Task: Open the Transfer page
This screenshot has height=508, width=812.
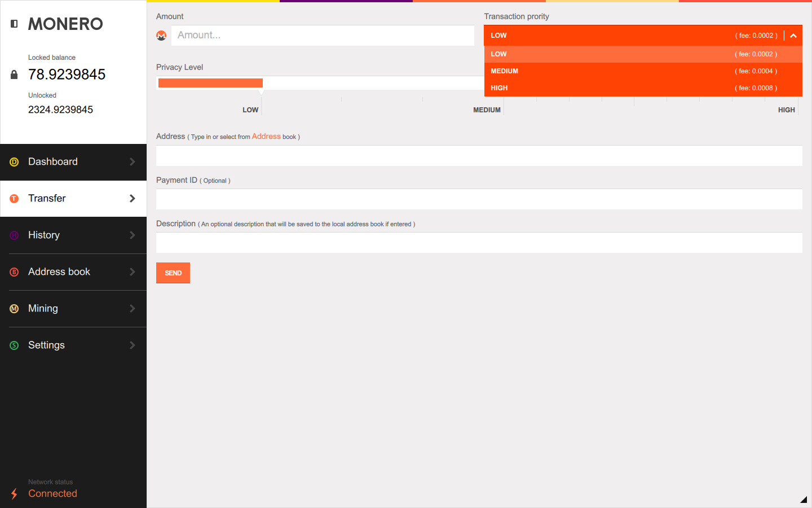Action: pyautogui.click(x=73, y=199)
